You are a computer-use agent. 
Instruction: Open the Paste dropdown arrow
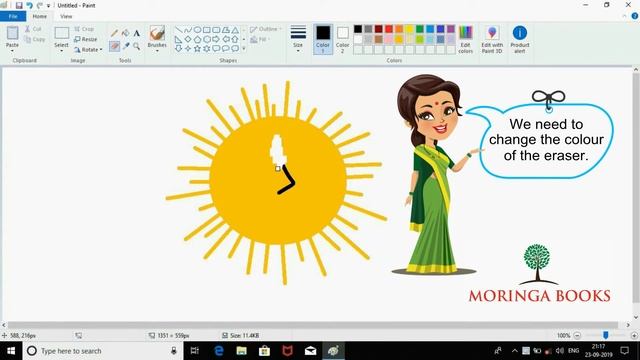pyautogui.click(x=12, y=51)
